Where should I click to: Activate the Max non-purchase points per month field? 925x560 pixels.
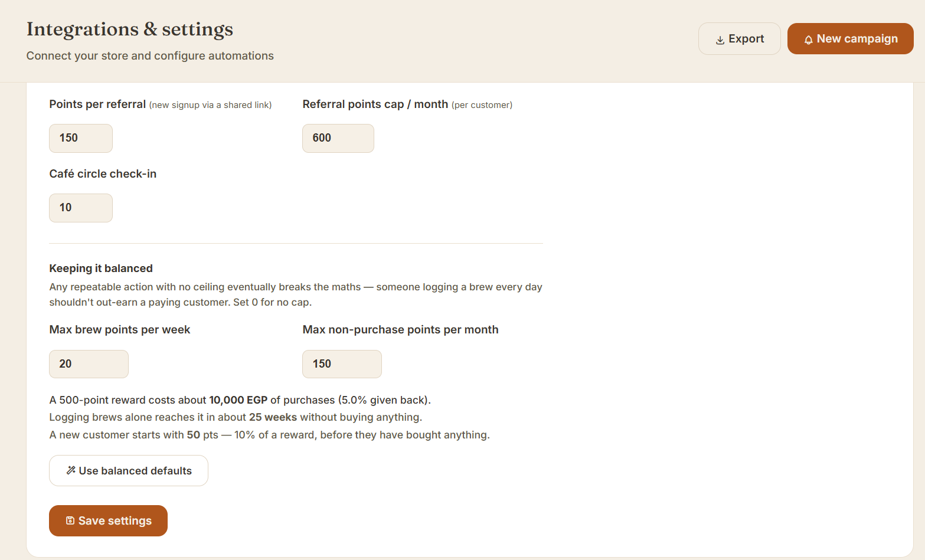342,364
